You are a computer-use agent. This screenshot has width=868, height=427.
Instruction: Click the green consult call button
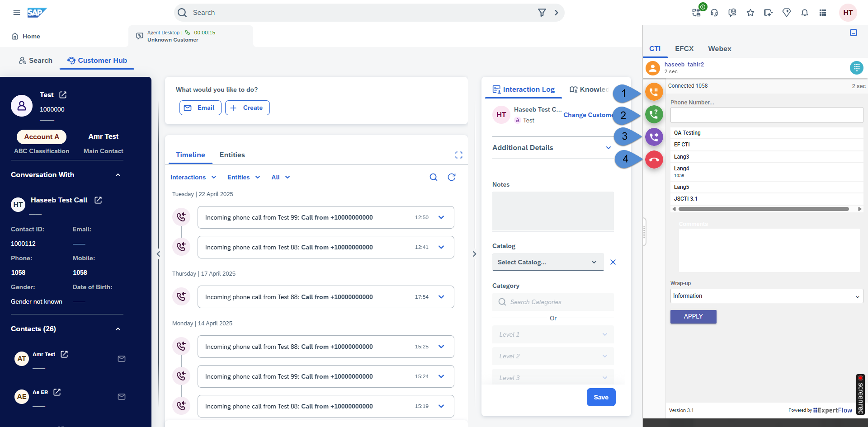[654, 114]
